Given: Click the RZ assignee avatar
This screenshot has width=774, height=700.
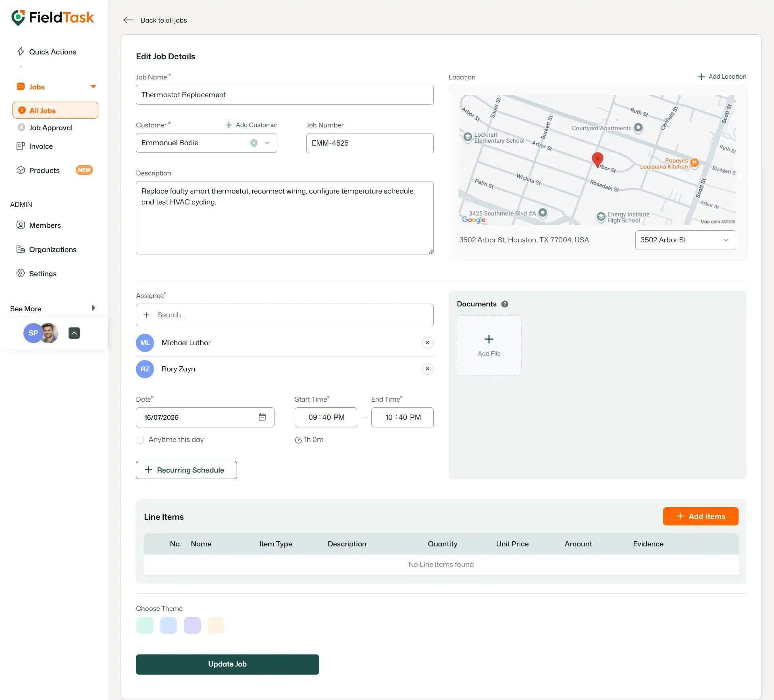Looking at the screenshot, I should [x=145, y=369].
